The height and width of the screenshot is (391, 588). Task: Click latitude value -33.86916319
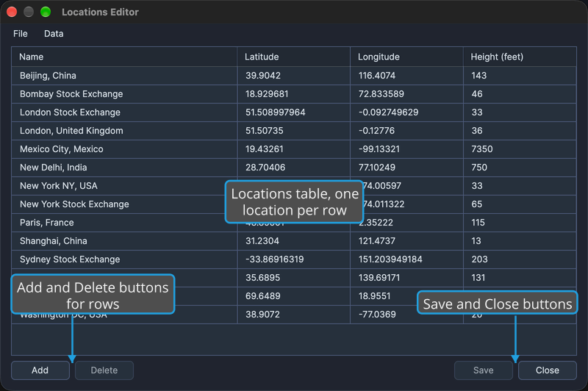pyautogui.click(x=293, y=259)
